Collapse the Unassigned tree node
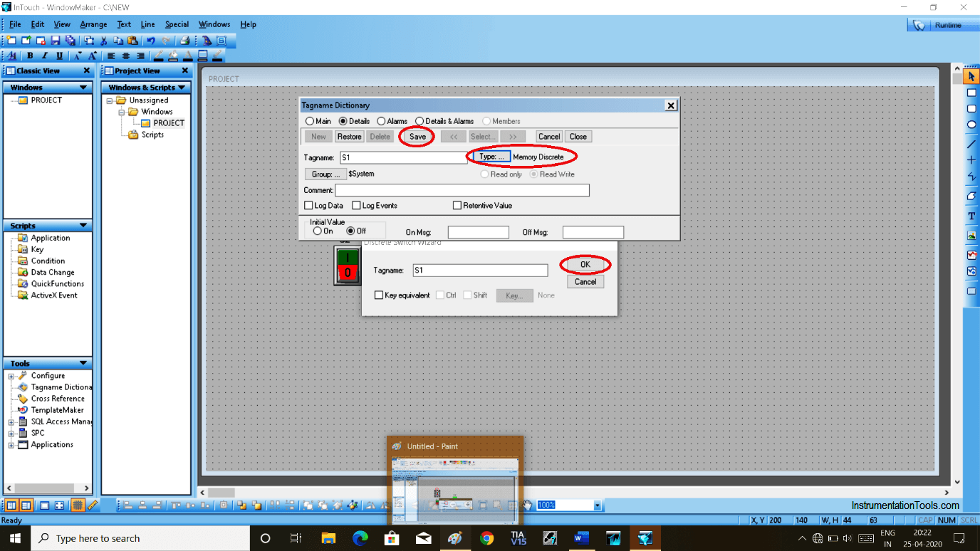980x551 pixels. (x=110, y=100)
